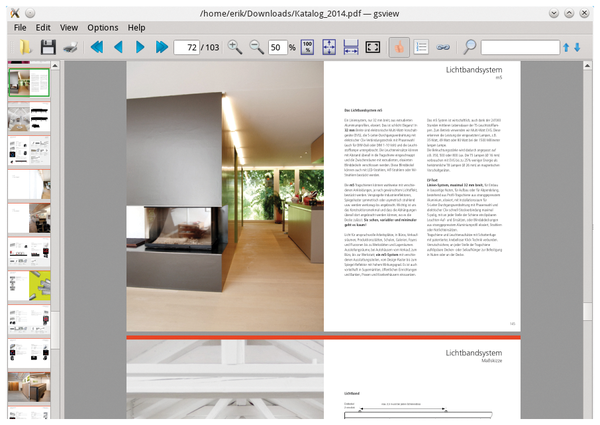The height and width of the screenshot is (425, 600).
Task: Click the zoom percentage field showing 50
Action: pyautogui.click(x=277, y=47)
